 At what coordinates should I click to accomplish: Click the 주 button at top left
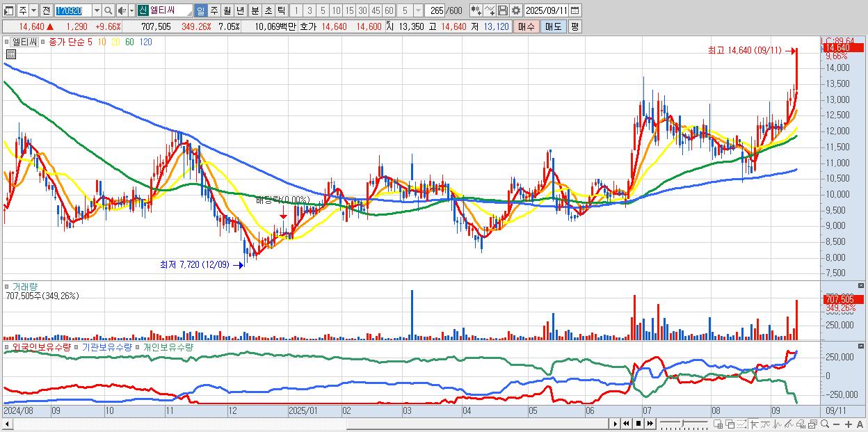tap(23, 10)
